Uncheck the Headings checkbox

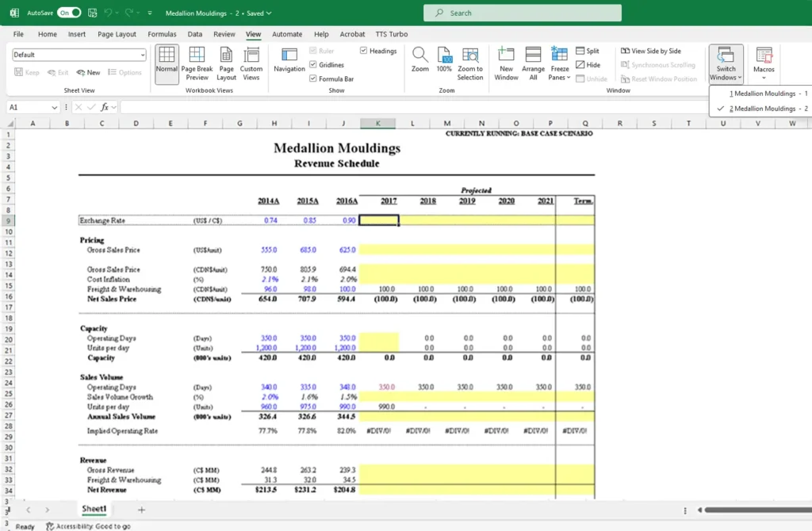click(364, 51)
